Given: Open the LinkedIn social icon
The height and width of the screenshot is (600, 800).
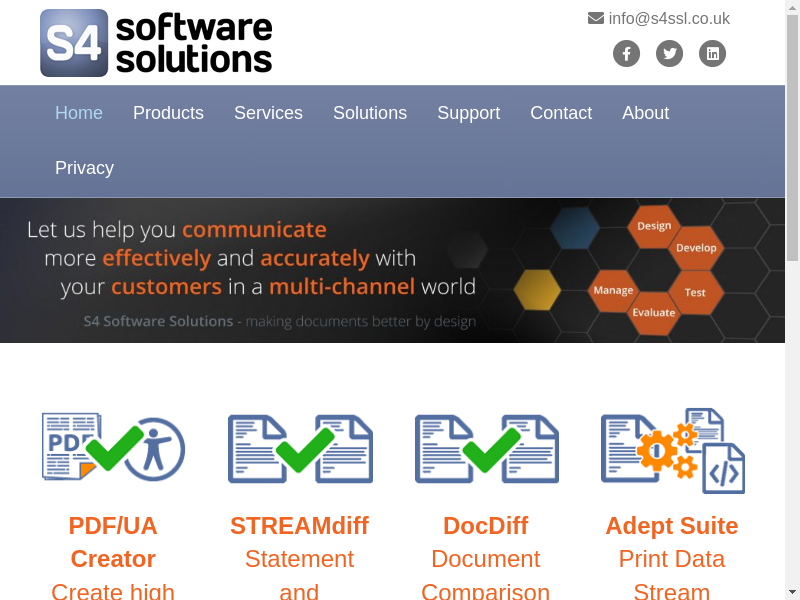Looking at the screenshot, I should tap(712, 54).
